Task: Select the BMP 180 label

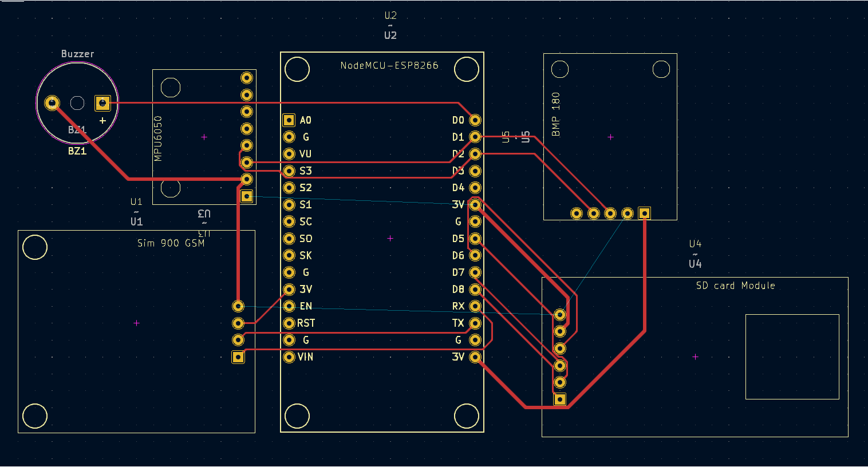Action: coord(556,114)
